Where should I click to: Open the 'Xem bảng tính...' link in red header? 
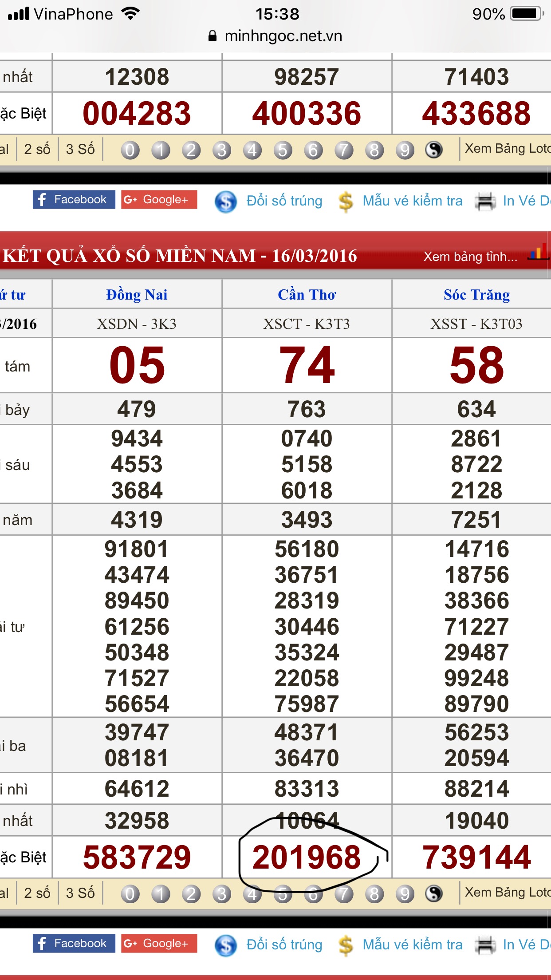click(x=470, y=257)
